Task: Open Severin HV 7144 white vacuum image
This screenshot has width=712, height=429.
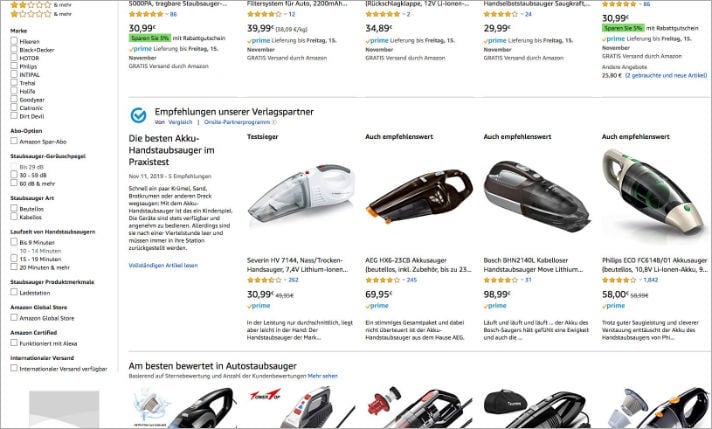Action: [301, 193]
